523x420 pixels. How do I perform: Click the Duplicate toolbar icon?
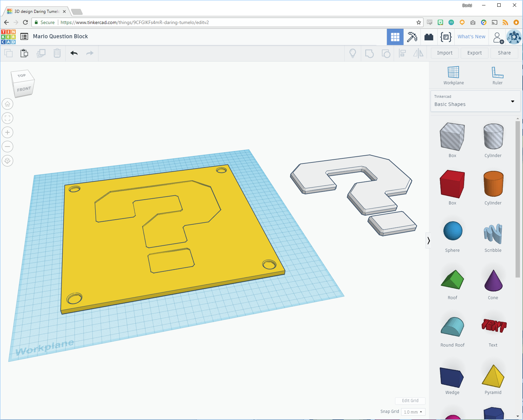click(x=41, y=53)
